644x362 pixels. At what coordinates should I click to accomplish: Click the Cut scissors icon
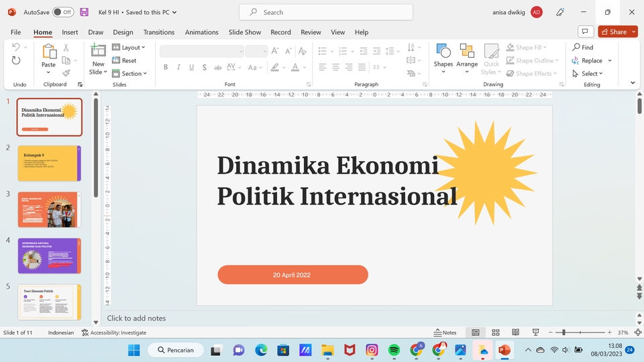[x=66, y=48]
